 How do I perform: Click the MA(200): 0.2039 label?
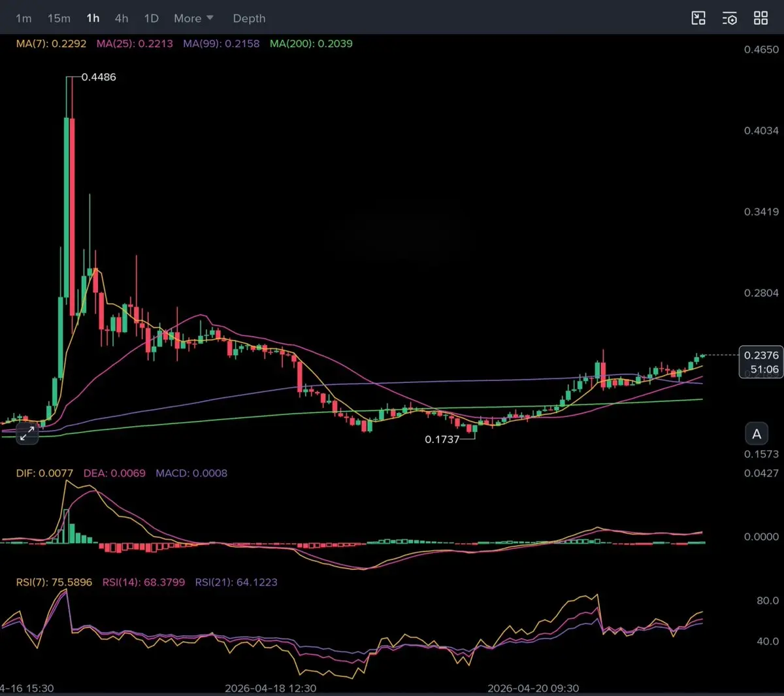(311, 44)
